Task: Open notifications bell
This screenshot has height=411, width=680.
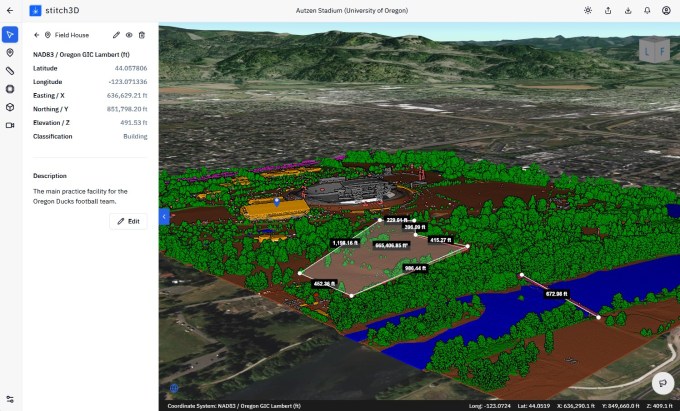Action: 647,11
